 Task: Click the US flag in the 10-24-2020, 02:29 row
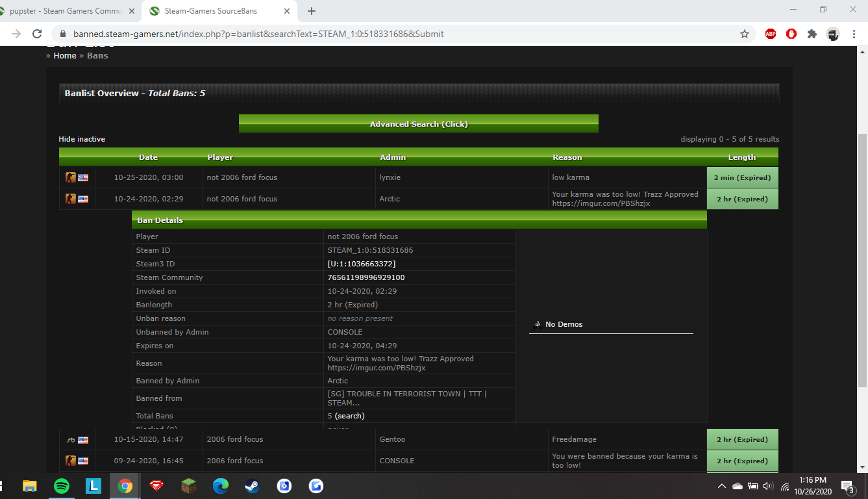83,199
